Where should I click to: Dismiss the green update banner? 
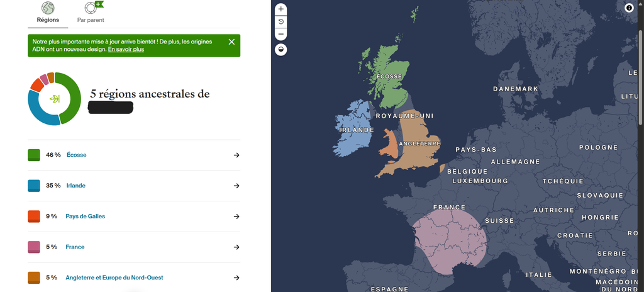click(x=231, y=42)
